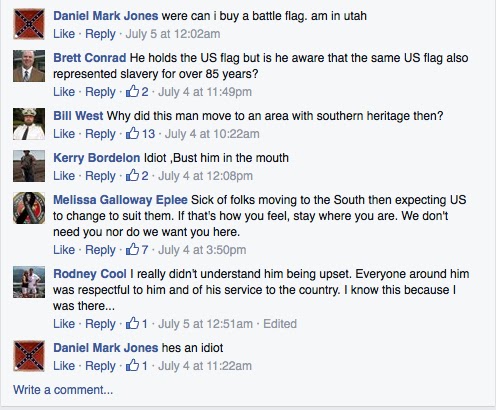Like Bill West's comment
The image size is (496, 410).
pos(64,134)
